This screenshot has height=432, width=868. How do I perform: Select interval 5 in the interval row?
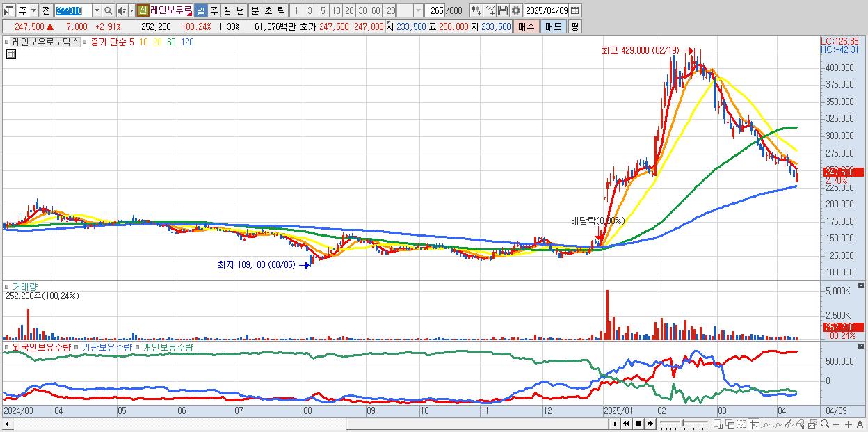click(x=323, y=10)
